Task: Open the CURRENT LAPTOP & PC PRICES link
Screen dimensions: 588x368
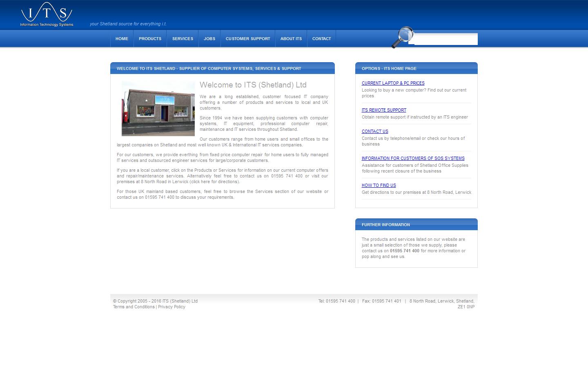Action: 393,83
